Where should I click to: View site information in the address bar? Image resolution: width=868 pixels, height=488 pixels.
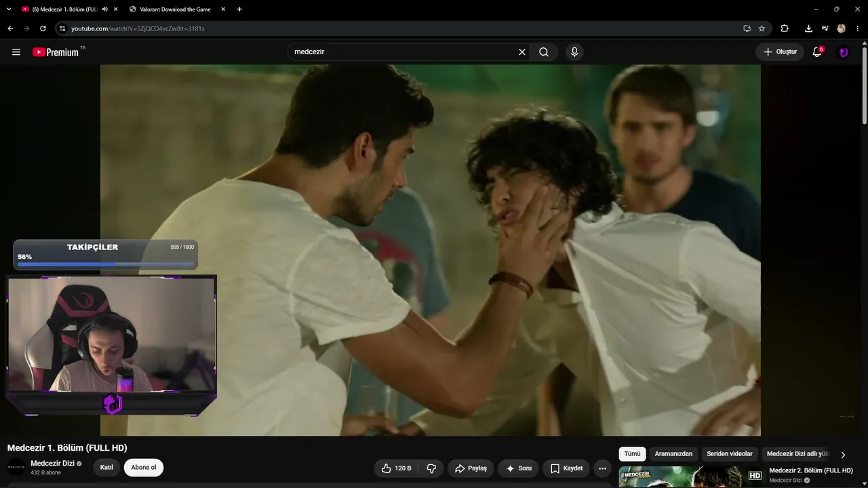coord(62,28)
